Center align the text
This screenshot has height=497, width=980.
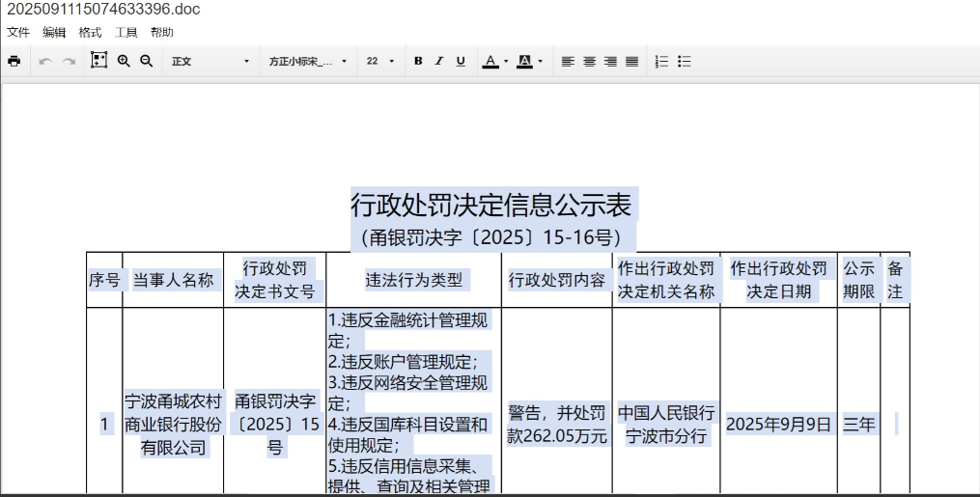pos(589,61)
